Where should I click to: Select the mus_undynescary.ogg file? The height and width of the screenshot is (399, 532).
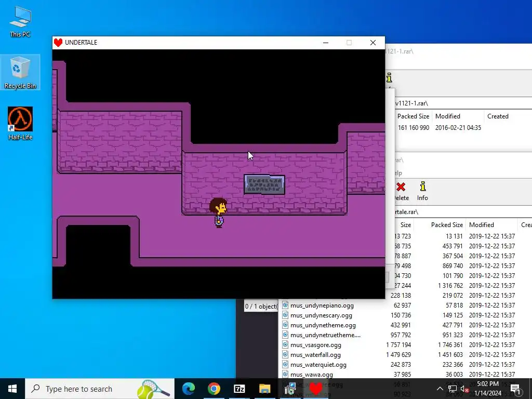[x=321, y=315]
